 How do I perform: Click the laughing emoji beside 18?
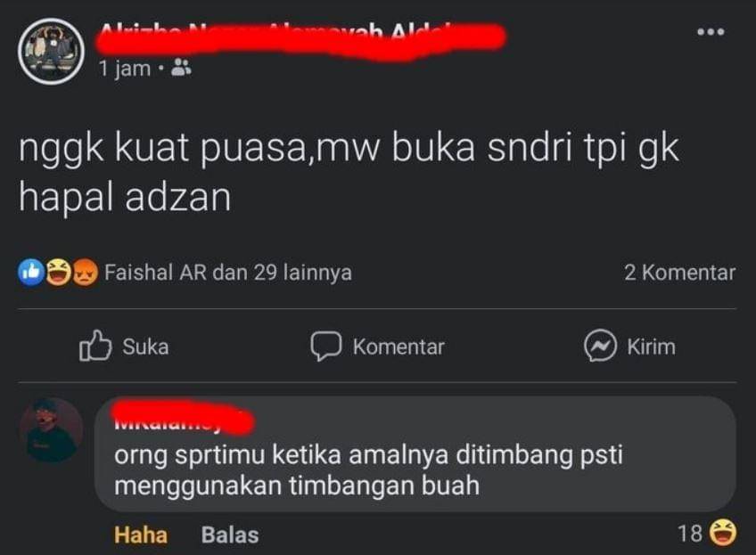tap(723, 533)
